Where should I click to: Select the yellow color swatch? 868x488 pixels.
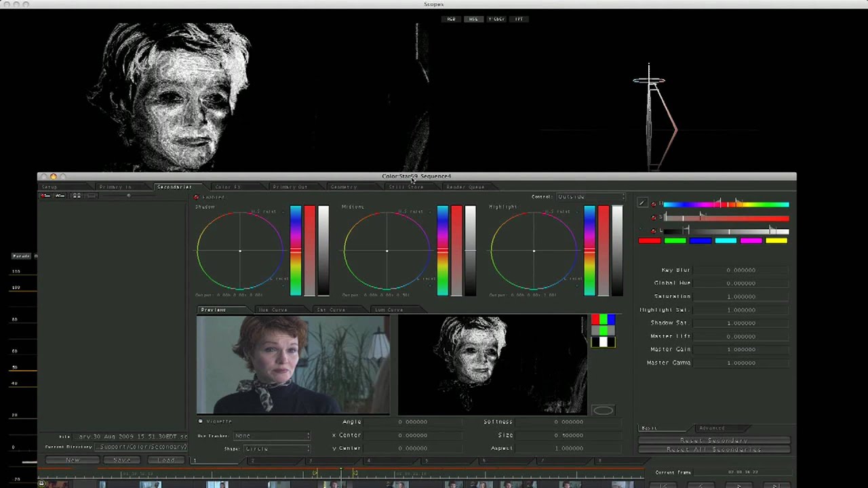[x=776, y=241]
